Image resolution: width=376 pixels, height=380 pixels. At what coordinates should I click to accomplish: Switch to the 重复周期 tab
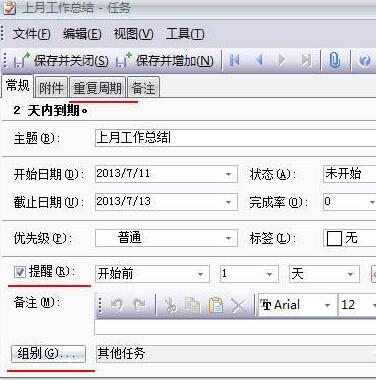pos(97,88)
